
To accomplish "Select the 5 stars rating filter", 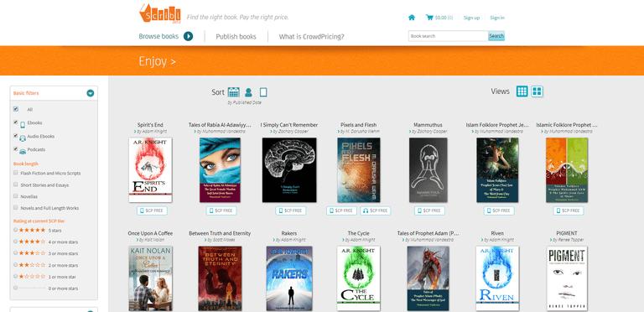I will pyautogui.click(x=16, y=230).
